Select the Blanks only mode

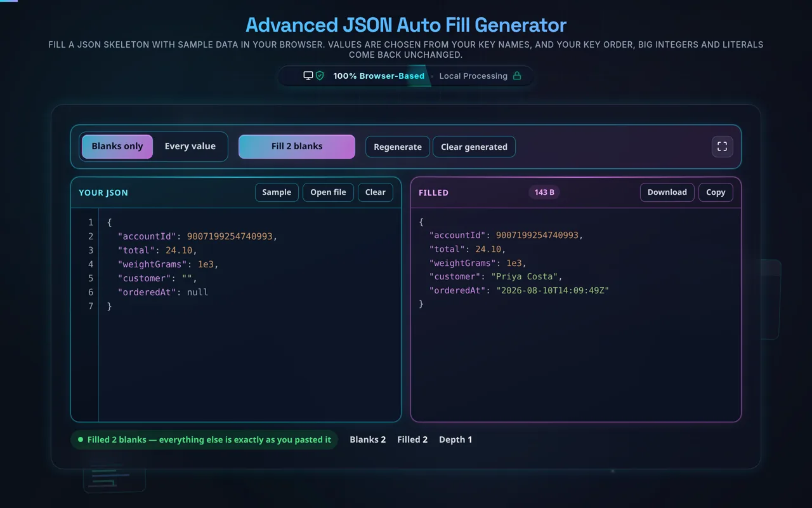pos(117,146)
